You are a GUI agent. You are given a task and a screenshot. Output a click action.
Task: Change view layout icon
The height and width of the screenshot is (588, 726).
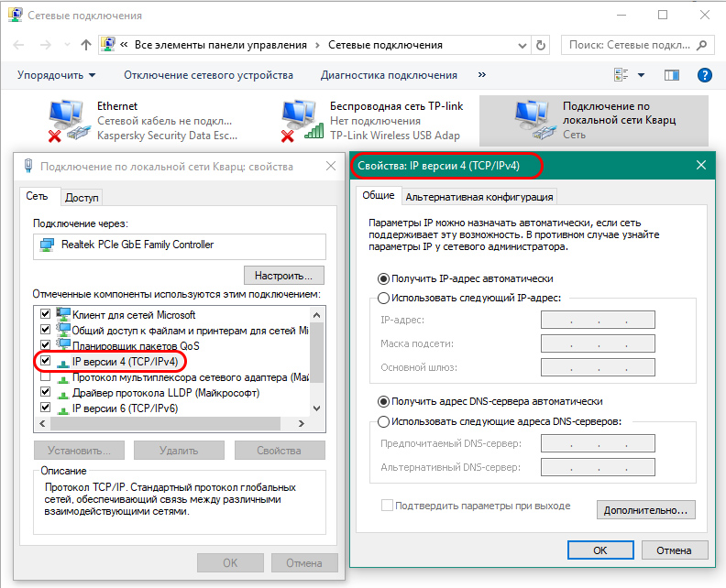621,74
